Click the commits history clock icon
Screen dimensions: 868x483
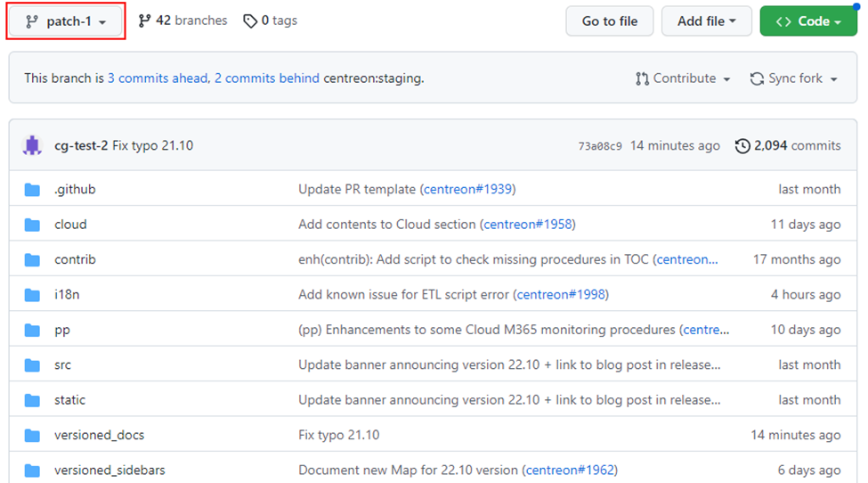point(742,145)
